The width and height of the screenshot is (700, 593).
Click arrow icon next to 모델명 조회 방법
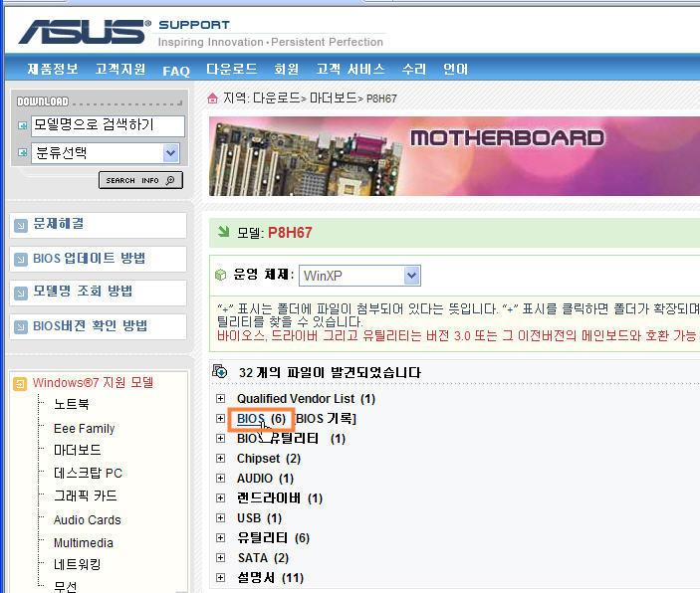(x=21, y=294)
